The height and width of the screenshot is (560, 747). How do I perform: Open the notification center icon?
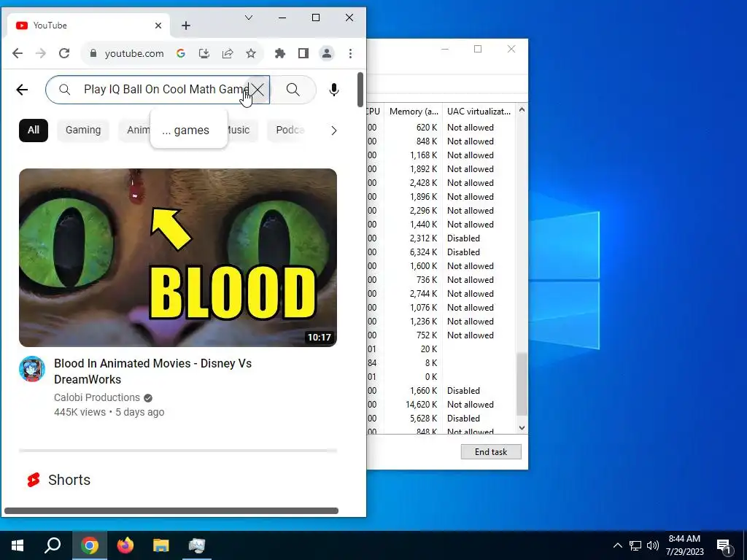point(724,545)
